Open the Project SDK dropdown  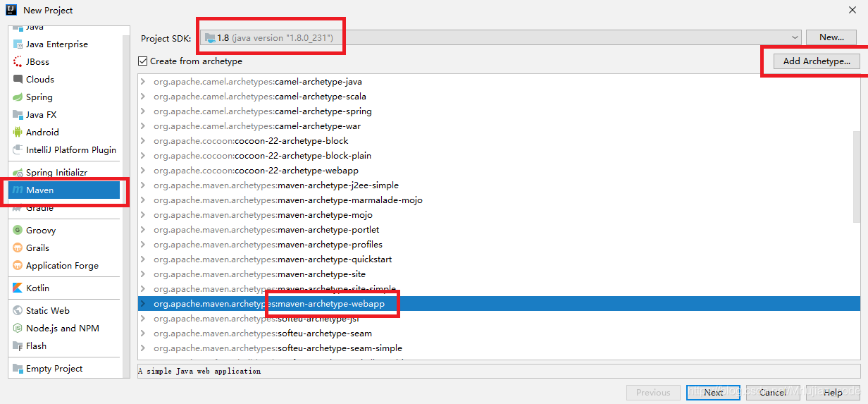502,37
